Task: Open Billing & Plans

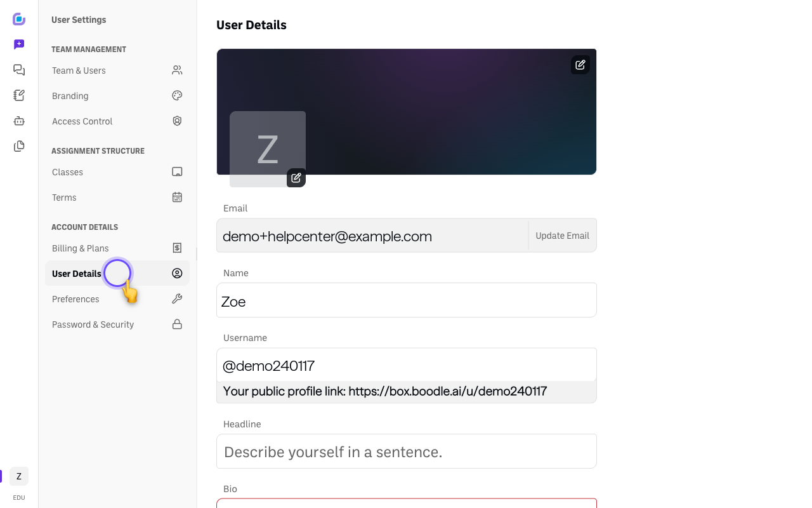Action: (117, 248)
